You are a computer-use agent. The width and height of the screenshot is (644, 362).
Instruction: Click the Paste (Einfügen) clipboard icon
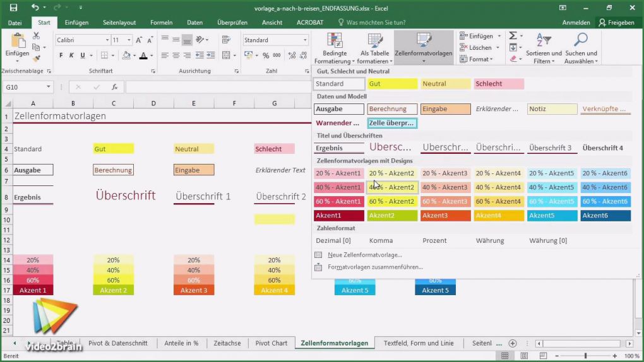point(17,42)
